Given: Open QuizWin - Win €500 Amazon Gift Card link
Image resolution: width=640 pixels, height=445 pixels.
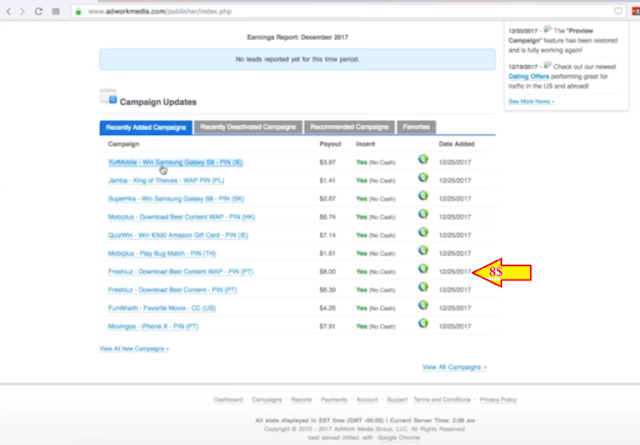Looking at the screenshot, I should tap(178, 235).
